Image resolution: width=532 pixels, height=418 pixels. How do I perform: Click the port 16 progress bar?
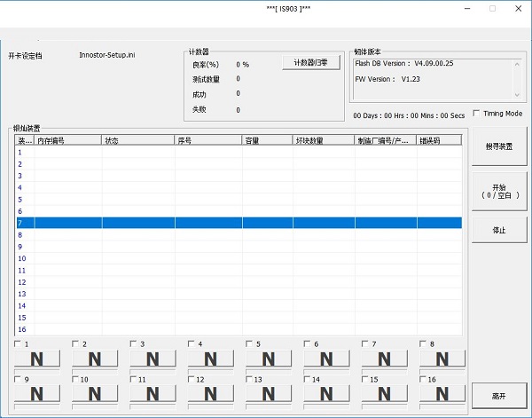coord(442,406)
